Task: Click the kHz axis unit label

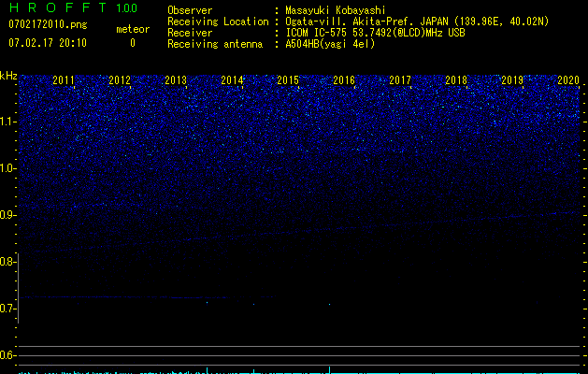Action: [8, 76]
